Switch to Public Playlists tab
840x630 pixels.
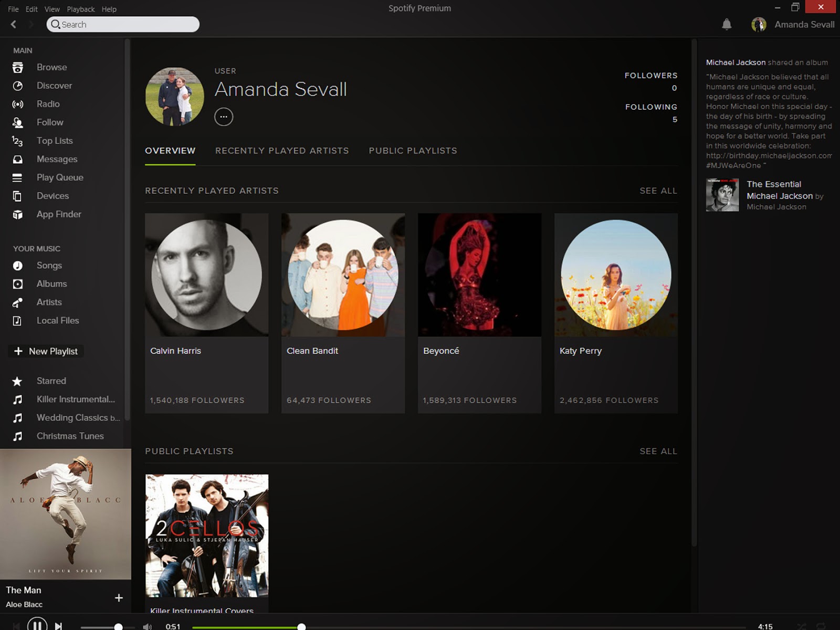click(413, 151)
